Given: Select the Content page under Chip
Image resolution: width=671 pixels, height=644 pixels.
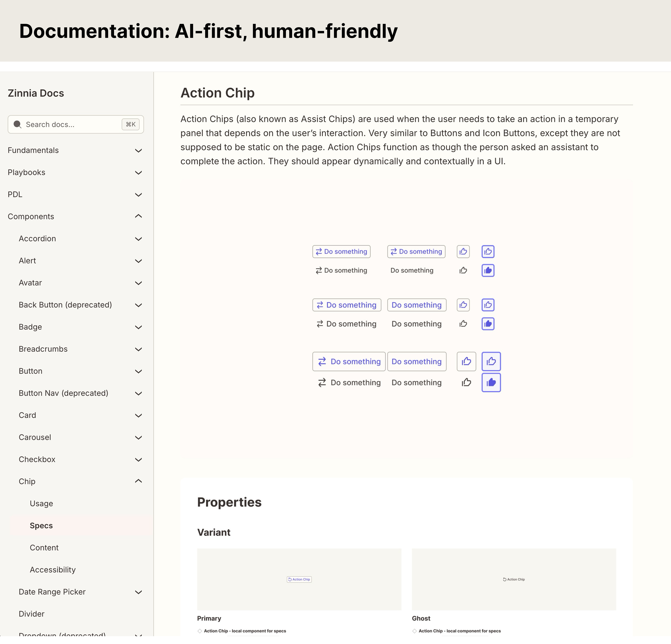Looking at the screenshot, I should [x=44, y=548].
